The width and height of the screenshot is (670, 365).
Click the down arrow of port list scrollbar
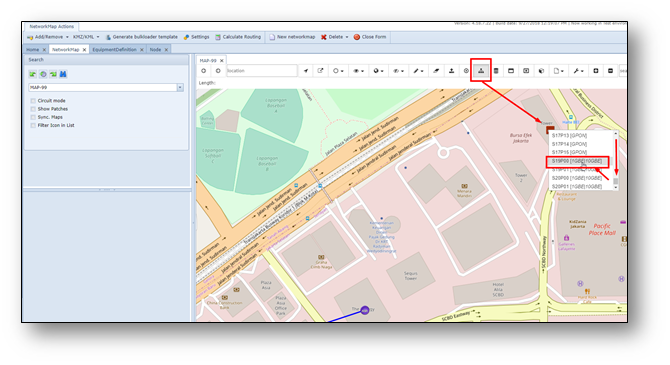coord(615,188)
